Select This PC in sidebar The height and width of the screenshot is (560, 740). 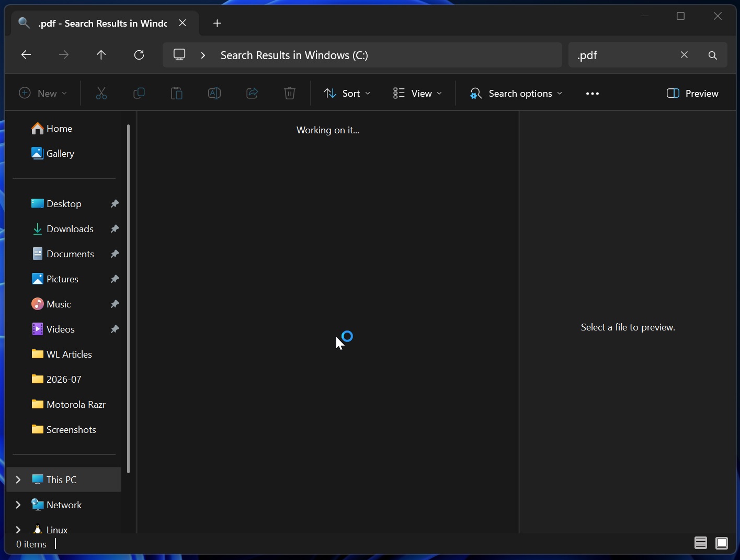64,479
